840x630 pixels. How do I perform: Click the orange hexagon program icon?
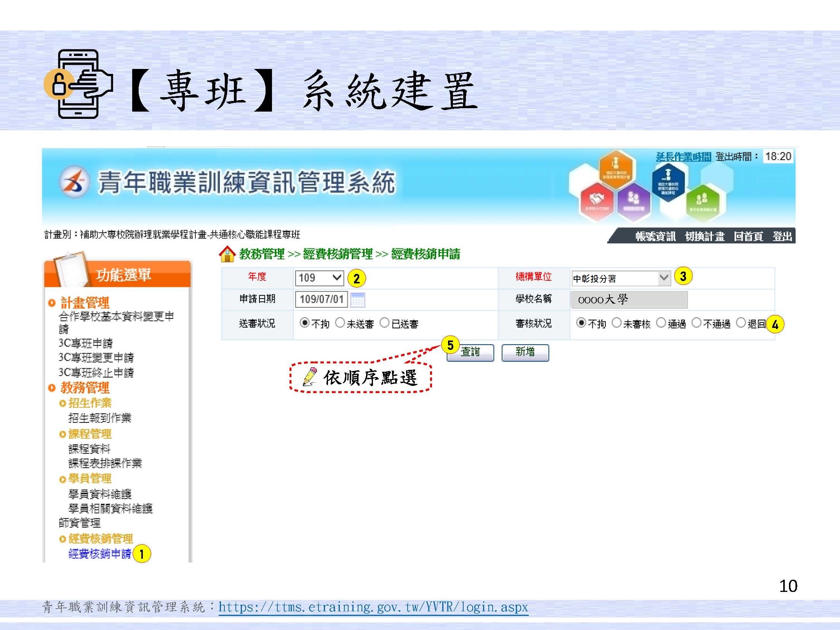click(615, 169)
